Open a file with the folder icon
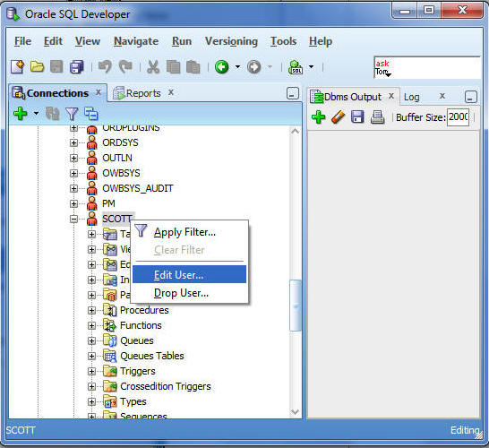Viewport: 489px width, 448px height. 37,67
